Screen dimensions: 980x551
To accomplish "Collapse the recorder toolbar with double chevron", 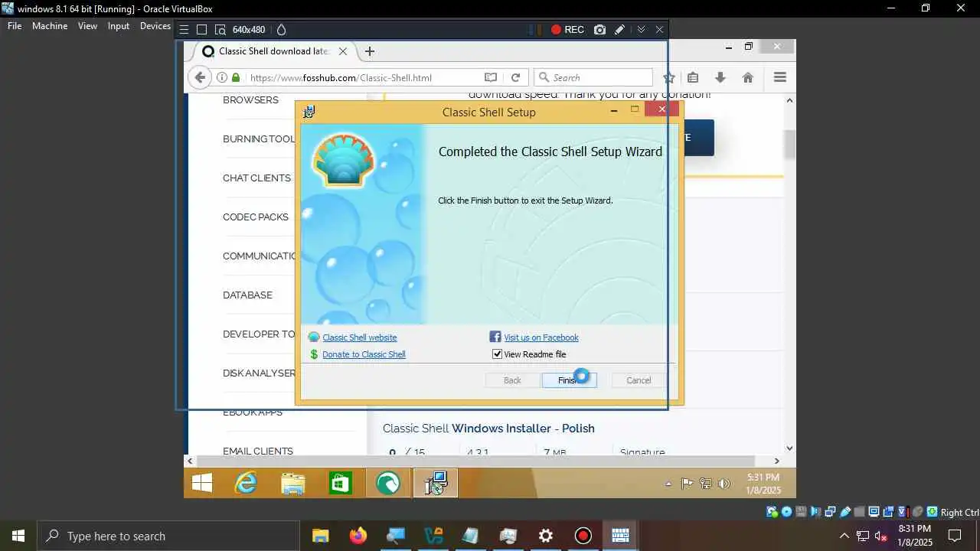I will (641, 30).
